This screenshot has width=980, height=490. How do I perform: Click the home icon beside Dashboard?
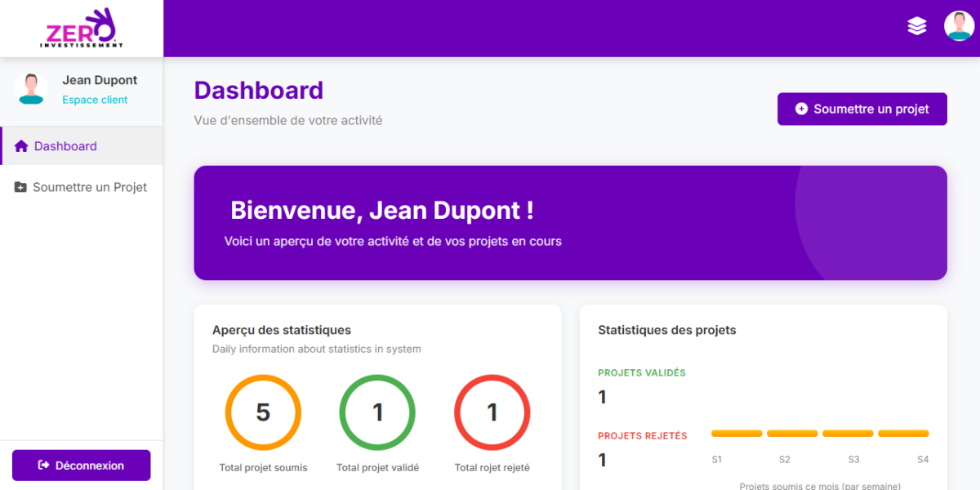21,146
